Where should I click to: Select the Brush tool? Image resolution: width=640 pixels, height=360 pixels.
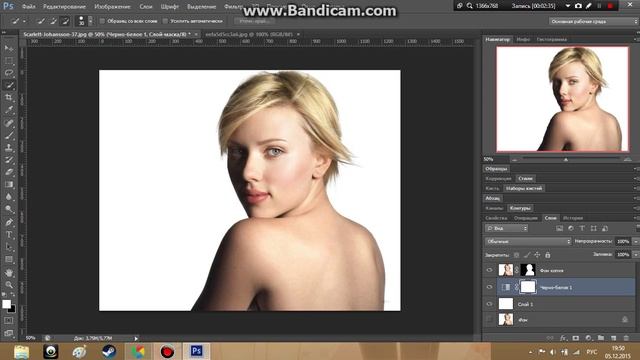point(9,135)
